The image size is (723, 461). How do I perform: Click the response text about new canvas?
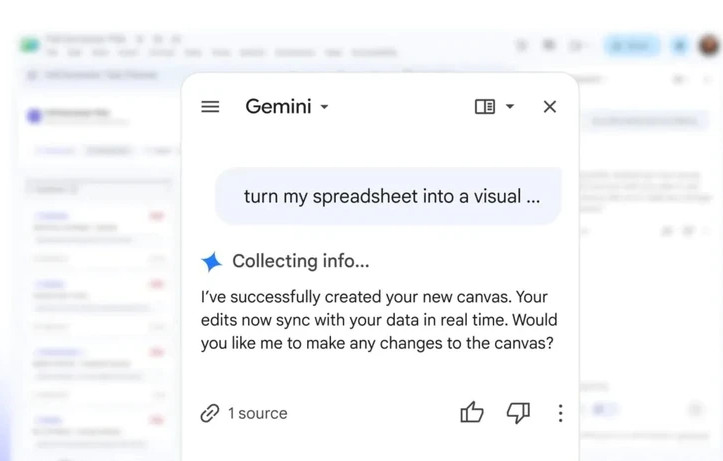pyautogui.click(x=379, y=320)
